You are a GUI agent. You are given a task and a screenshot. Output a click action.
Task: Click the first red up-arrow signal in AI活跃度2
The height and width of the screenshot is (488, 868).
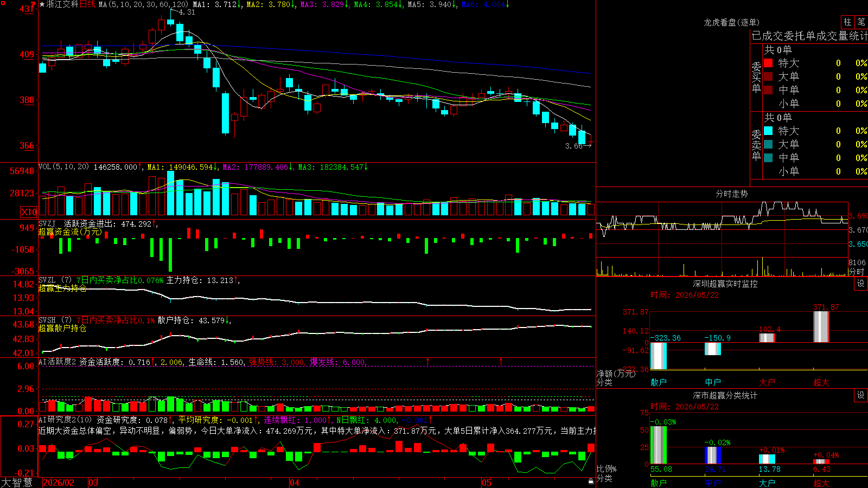tap(428, 361)
